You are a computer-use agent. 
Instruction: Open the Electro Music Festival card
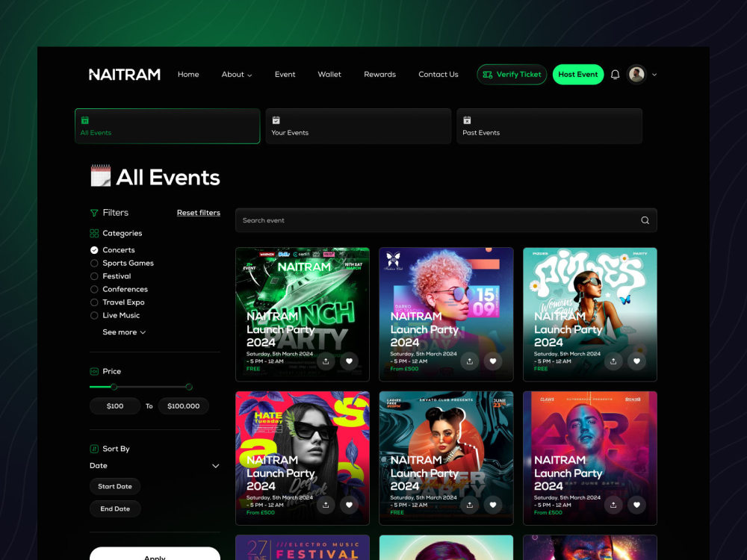tap(303, 547)
